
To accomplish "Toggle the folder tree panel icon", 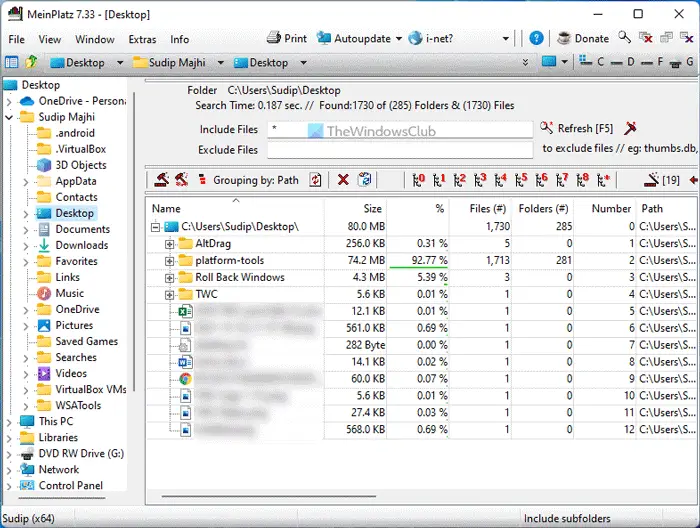I will [x=12, y=62].
